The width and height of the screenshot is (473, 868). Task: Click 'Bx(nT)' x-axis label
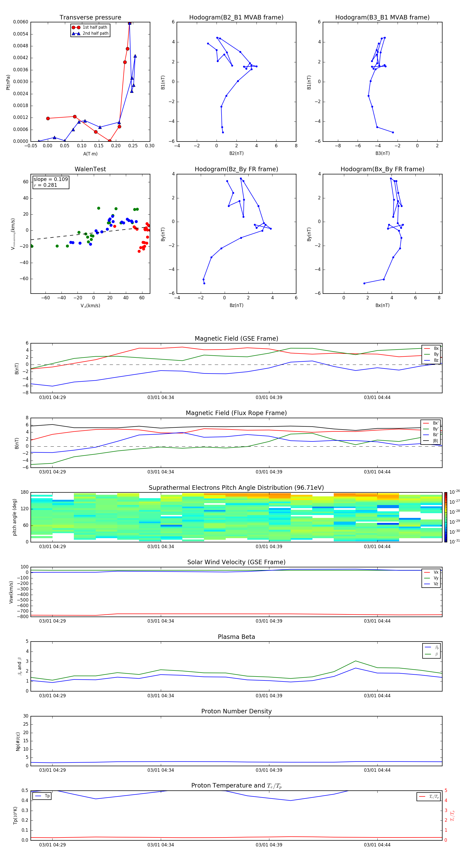(382, 305)
